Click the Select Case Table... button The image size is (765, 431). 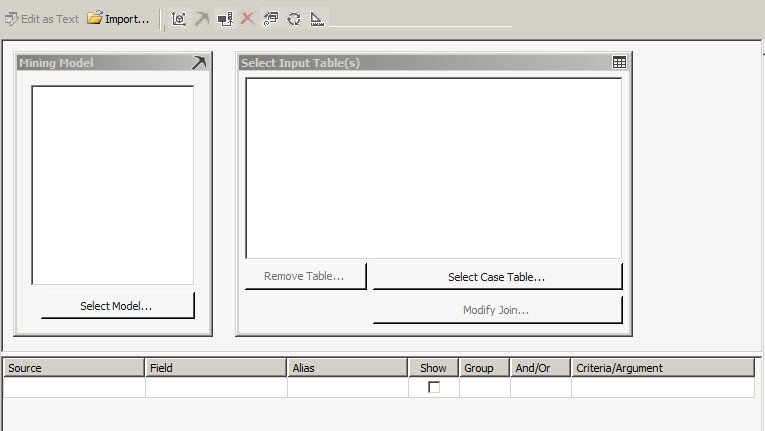tap(497, 277)
